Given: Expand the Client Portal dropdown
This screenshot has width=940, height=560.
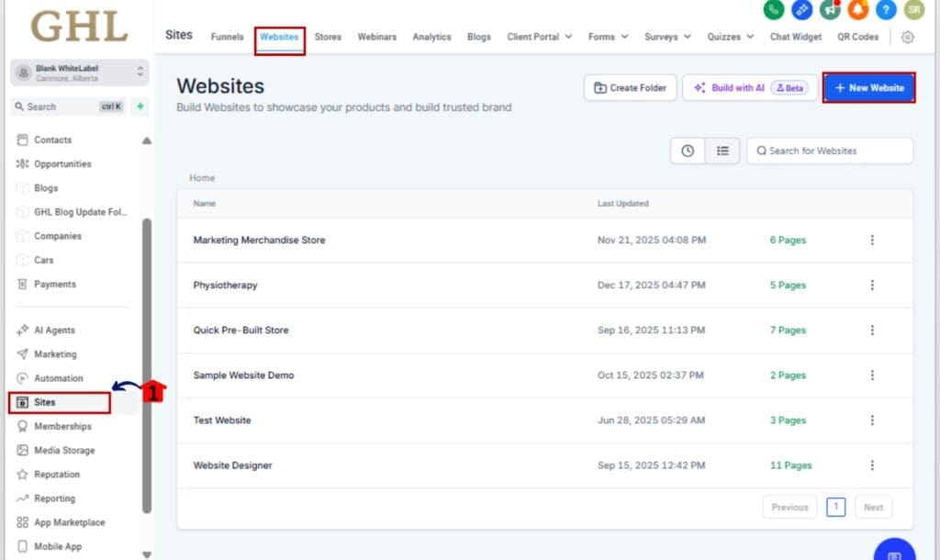Looking at the screenshot, I should click(x=539, y=37).
